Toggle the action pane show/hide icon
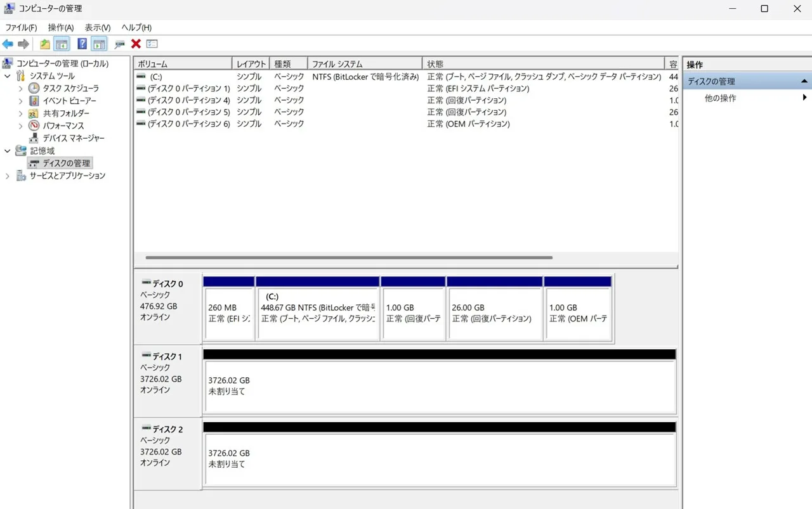The height and width of the screenshot is (509, 812). click(x=99, y=44)
